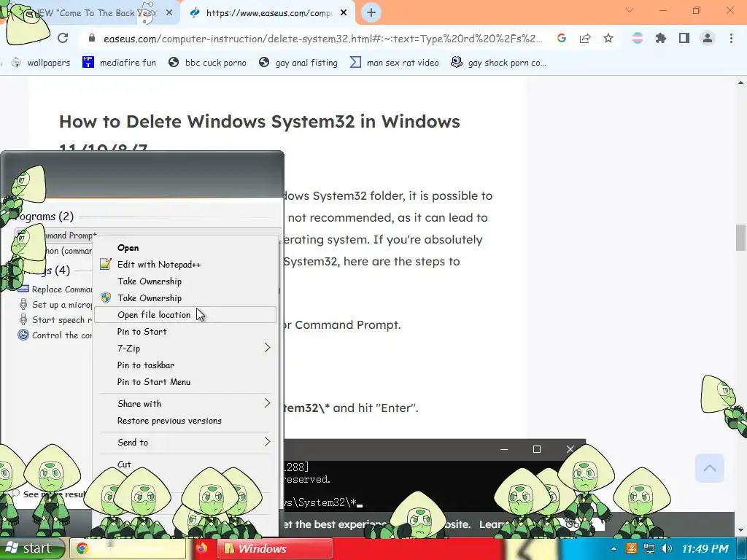The image size is (747, 560).
Task: Expand the Send to submenu
Action: point(185,442)
